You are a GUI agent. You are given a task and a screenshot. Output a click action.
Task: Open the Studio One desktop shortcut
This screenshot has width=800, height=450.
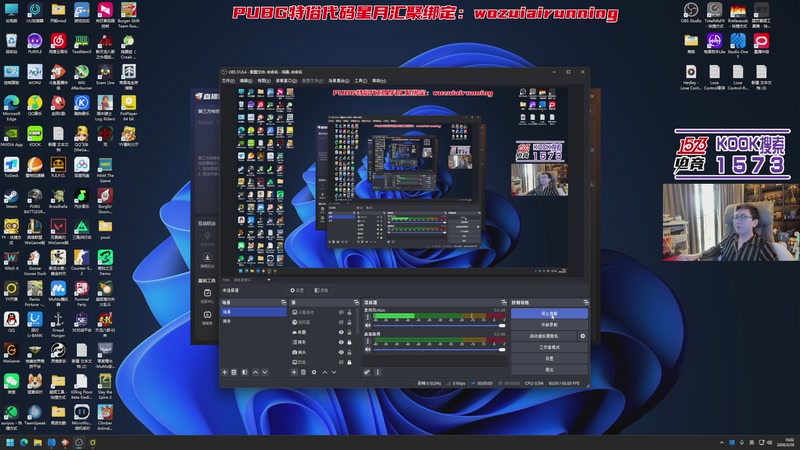(x=738, y=45)
